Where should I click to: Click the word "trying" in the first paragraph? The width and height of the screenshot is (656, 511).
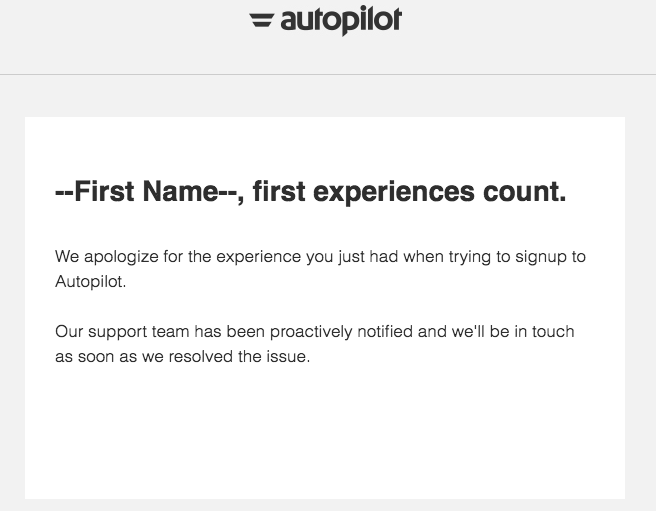470,257
